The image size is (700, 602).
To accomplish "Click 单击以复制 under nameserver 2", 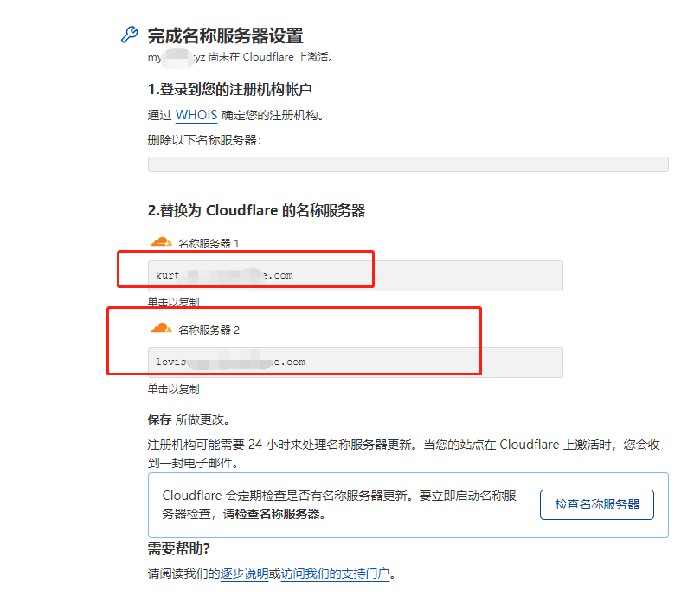I will (x=173, y=388).
